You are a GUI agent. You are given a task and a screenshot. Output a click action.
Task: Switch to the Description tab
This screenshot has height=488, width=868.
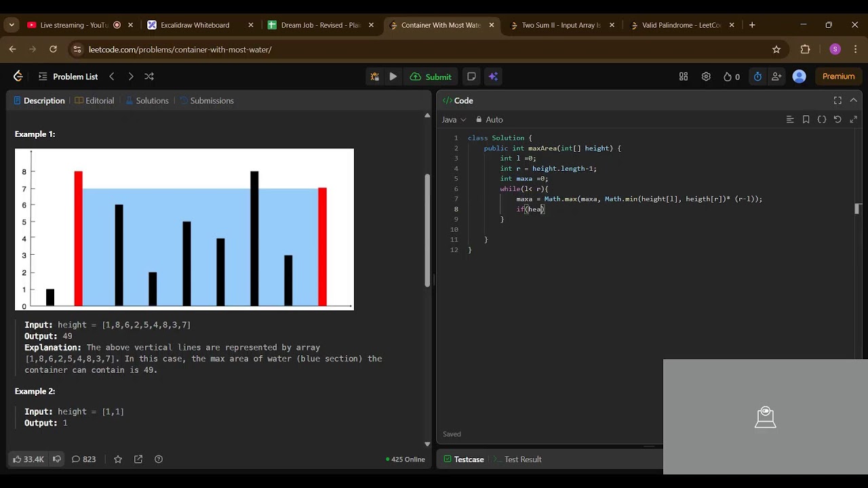click(x=39, y=100)
